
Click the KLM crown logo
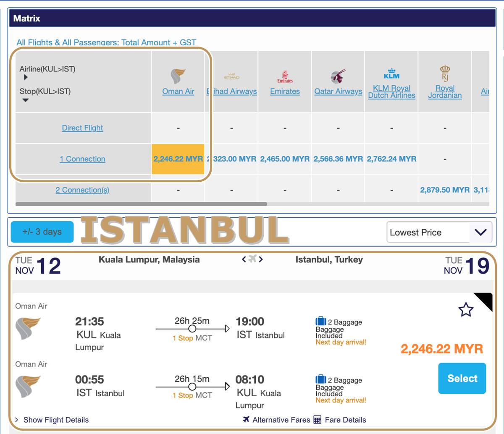[391, 73]
